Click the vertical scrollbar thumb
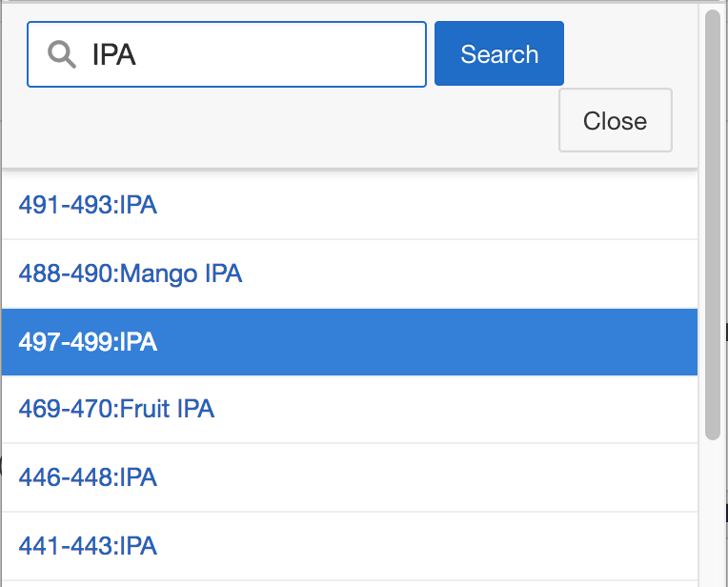Image resolution: width=728 pixels, height=587 pixels. click(713, 224)
